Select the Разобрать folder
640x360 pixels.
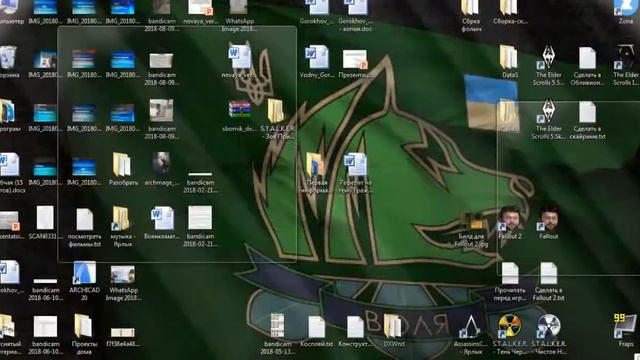point(122,170)
